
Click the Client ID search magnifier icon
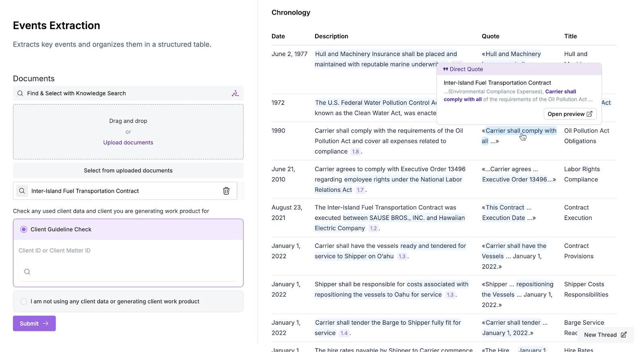(x=27, y=272)
